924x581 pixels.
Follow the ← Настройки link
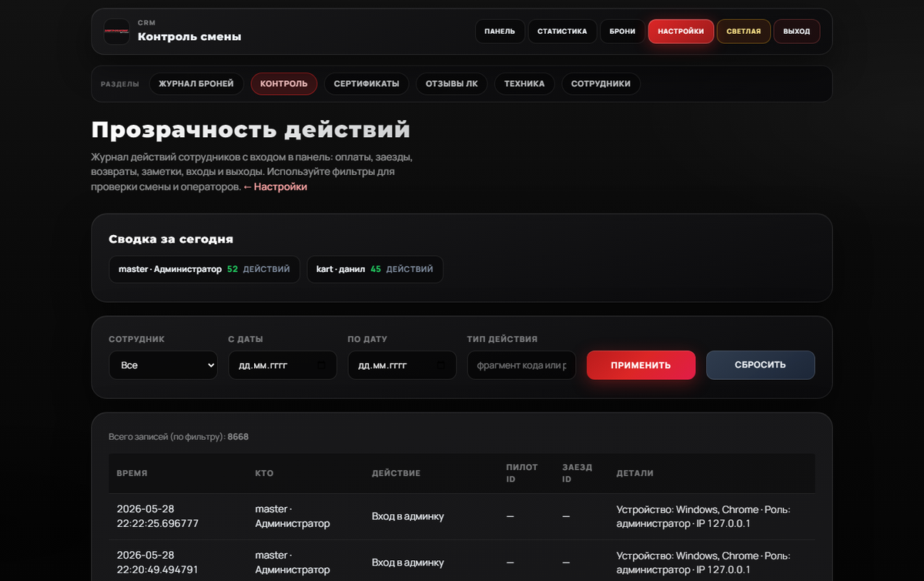(275, 187)
